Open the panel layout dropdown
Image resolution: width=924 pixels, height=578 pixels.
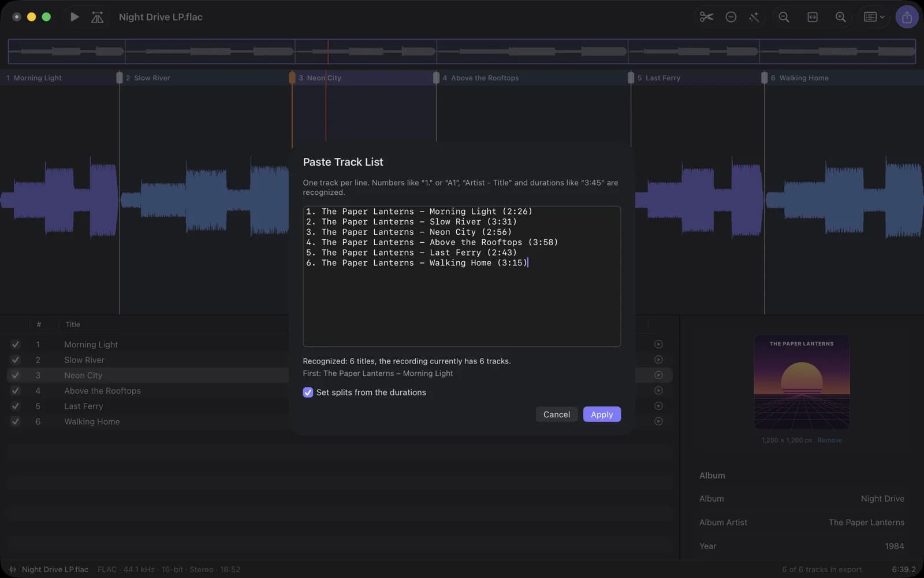(x=874, y=17)
